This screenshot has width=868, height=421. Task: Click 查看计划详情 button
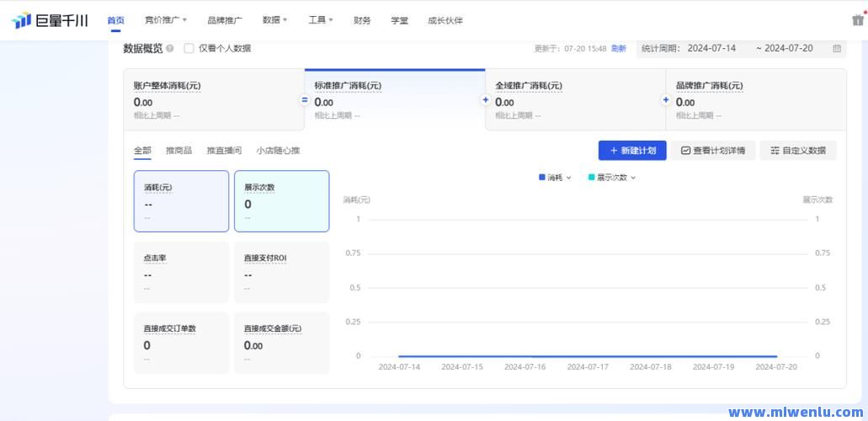[713, 151]
